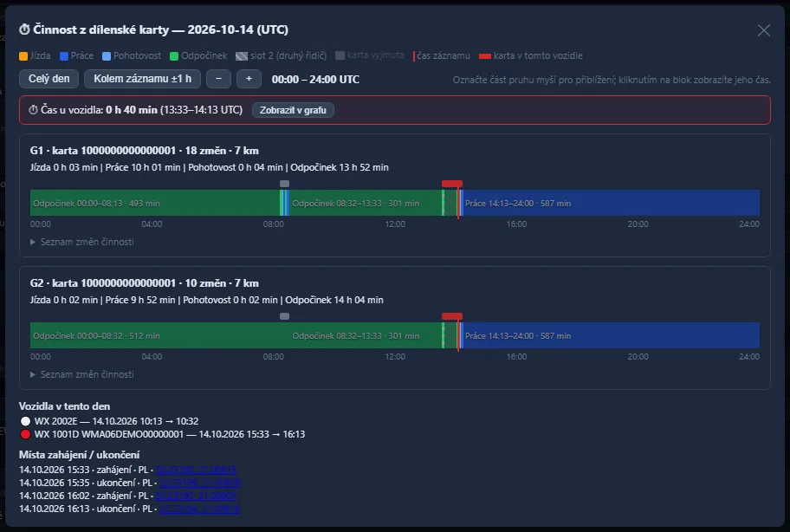
Task: Select G2 block Odpočinek 00:00–08:32
Action: pyautogui.click(x=159, y=335)
